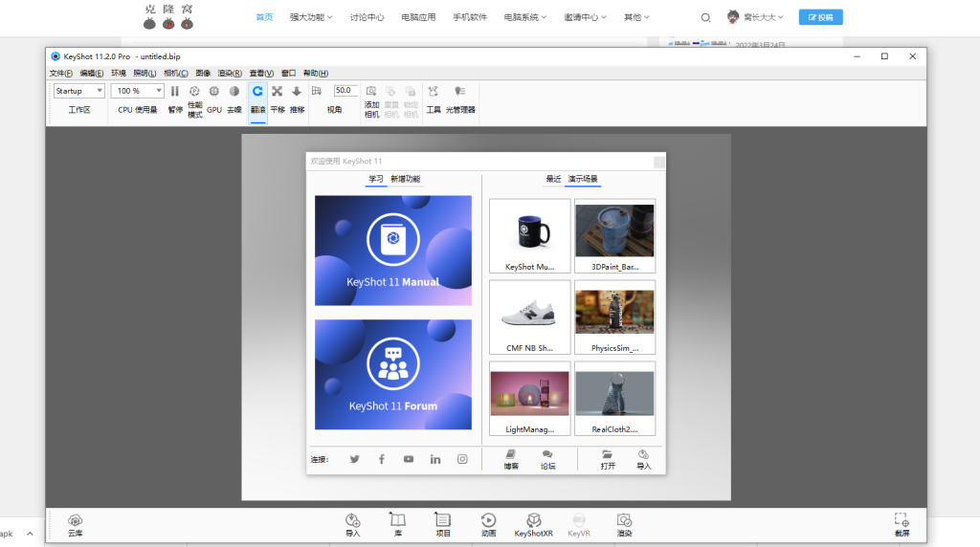The image size is (980, 547).
Task: Switch to the 学习 tab
Action: 375,179
